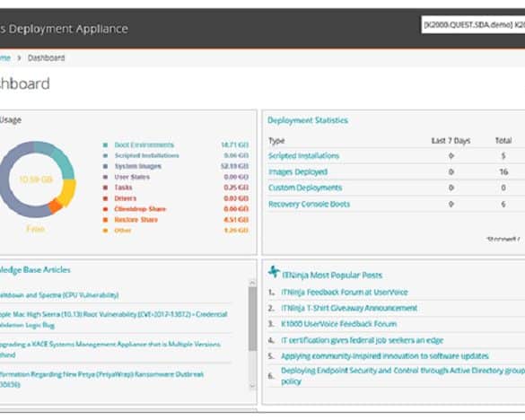Image resolution: width=525 pixels, height=420 pixels.
Task: Click the System Images legend color square
Action: tap(105, 166)
